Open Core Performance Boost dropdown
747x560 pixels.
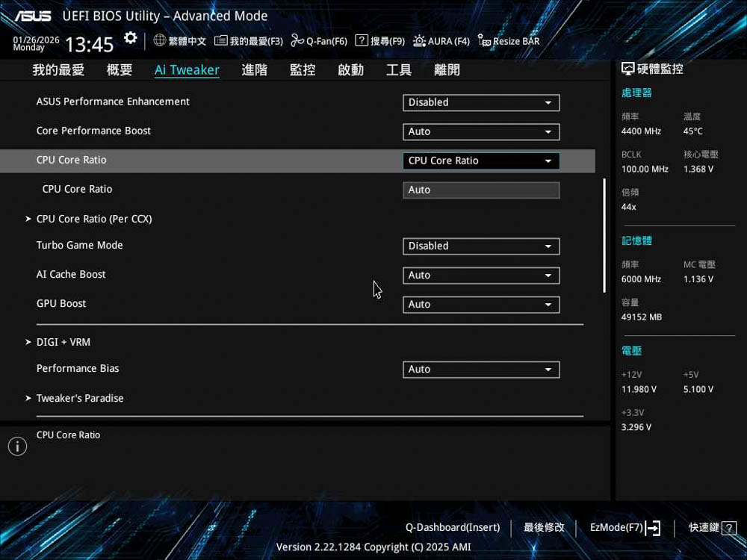(x=480, y=131)
